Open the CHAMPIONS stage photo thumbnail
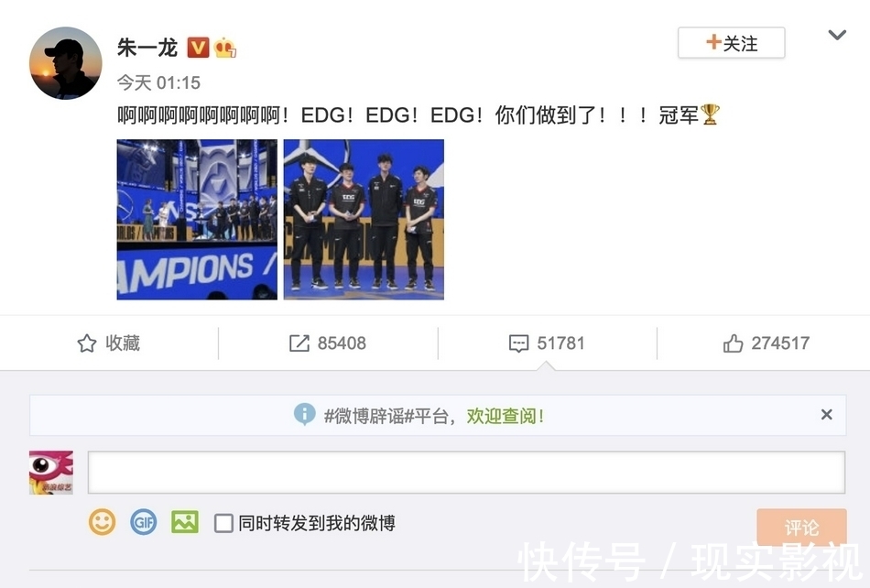 click(x=197, y=220)
